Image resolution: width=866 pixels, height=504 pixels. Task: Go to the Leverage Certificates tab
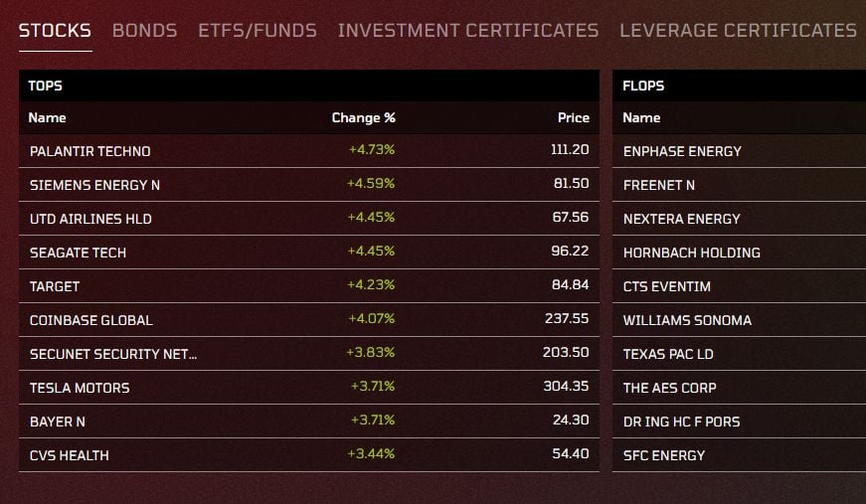point(738,31)
